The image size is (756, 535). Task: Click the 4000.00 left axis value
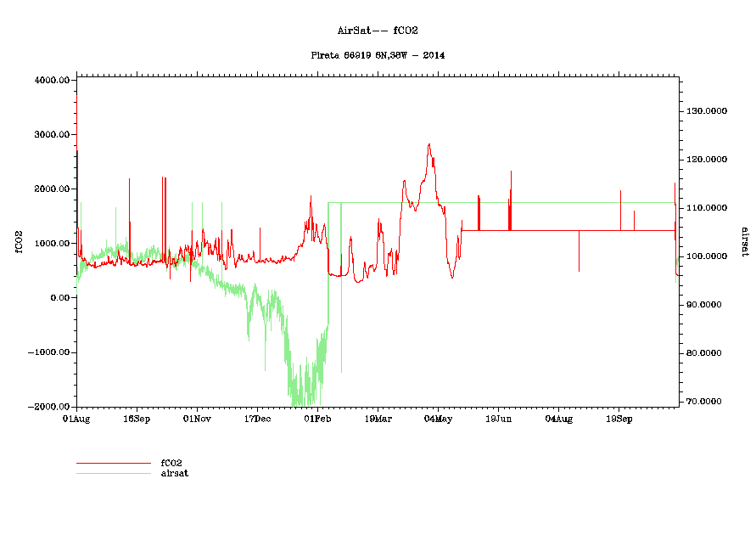51,81
